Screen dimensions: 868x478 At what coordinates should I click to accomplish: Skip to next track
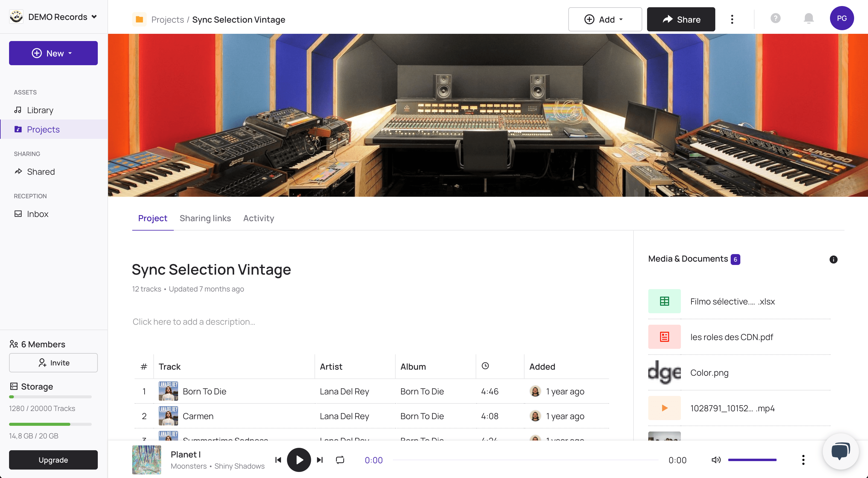(320, 460)
